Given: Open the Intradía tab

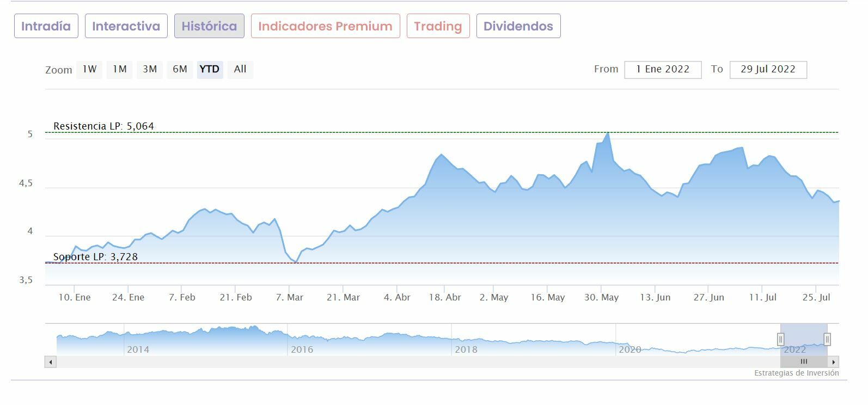Looking at the screenshot, I should click(46, 26).
